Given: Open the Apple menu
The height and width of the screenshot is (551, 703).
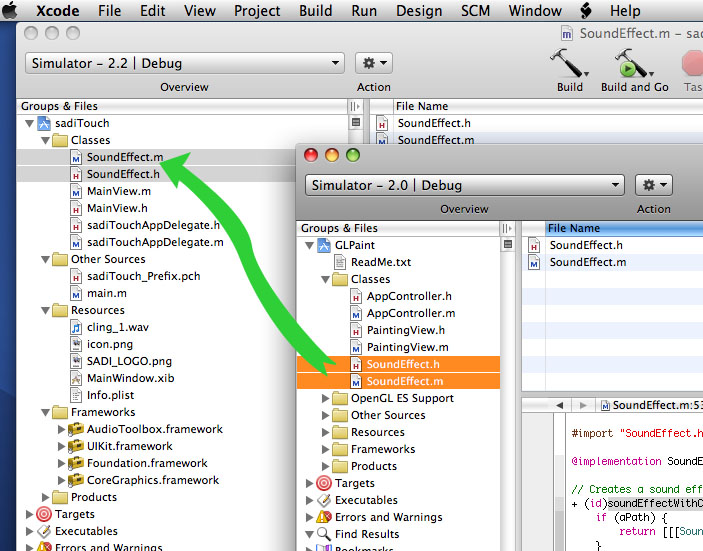Looking at the screenshot, I should pos(10,10).
